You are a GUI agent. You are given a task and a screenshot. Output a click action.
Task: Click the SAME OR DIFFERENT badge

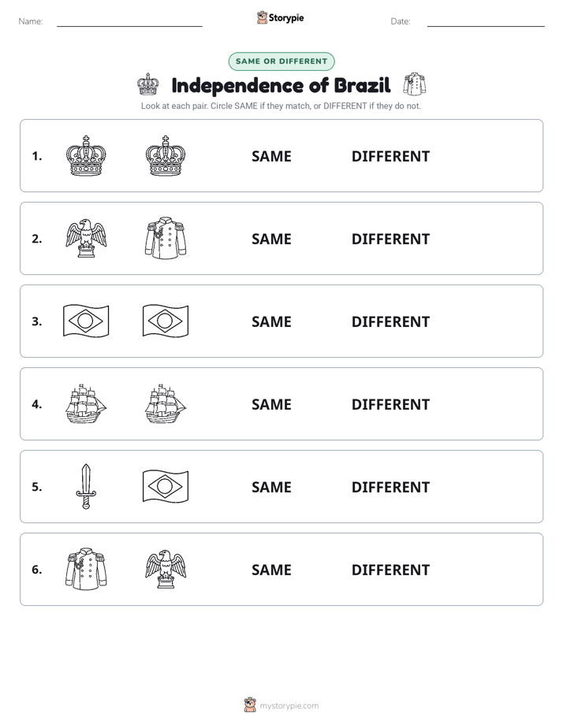coord(281,61)
